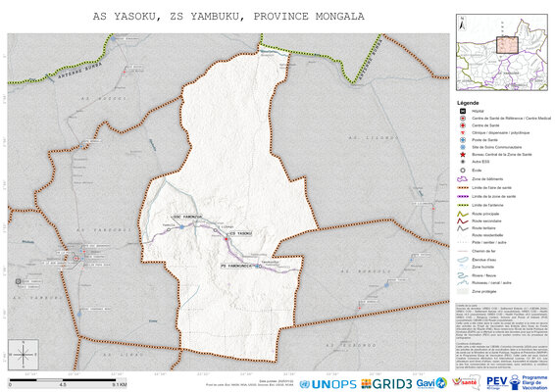Screen dimensions: 555x392
Task: Click the PEV Programme Elargi de Vaccination logo
Action: pos(517,382)
